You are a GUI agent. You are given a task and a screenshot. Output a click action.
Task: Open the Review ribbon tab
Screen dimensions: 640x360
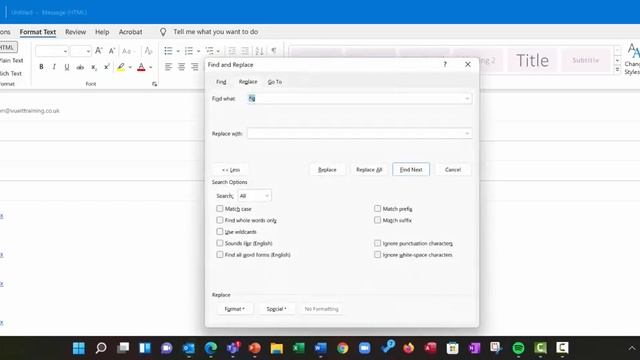coord(76,32)
